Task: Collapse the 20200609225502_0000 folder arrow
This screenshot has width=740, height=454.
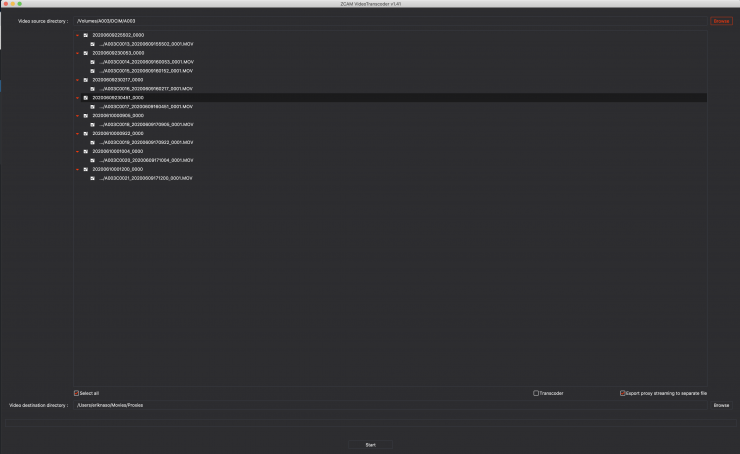Action: 77,35
